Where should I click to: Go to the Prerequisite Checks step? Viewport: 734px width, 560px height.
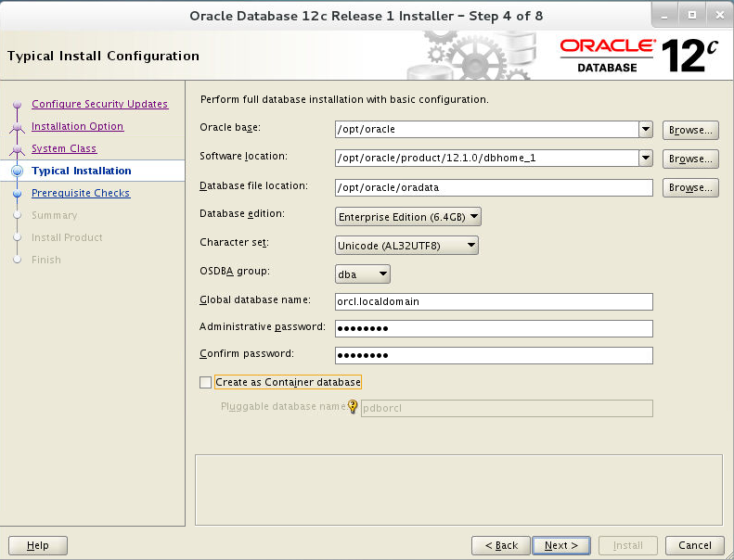click(81, 193)
